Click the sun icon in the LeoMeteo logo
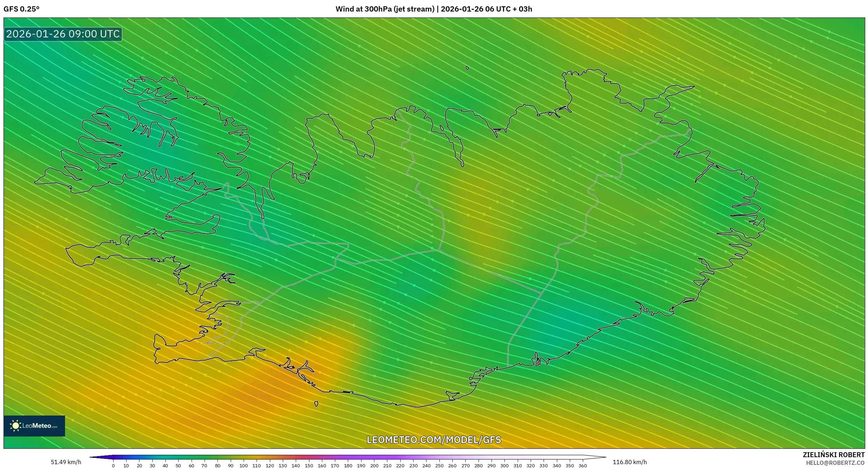This screenshot has height=468, width=868. click(x=16, y=425)
